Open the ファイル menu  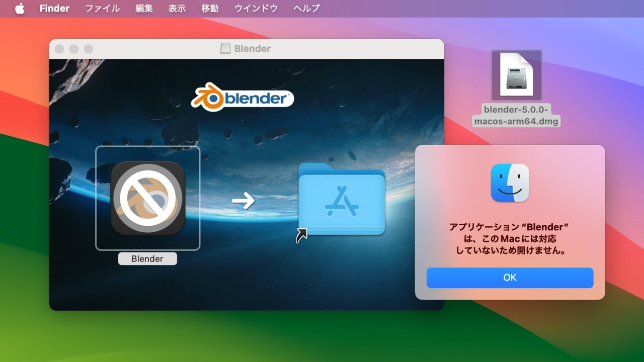(102, 8)
